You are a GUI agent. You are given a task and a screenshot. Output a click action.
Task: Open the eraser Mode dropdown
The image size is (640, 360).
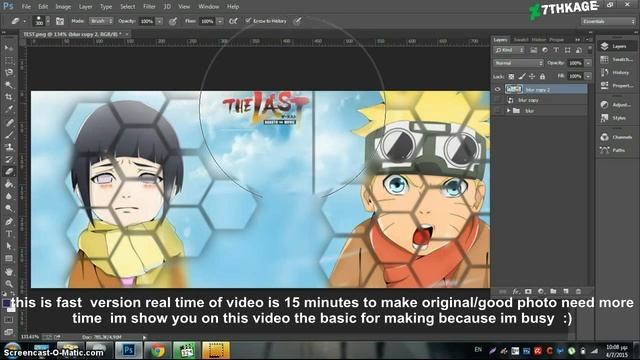pos(101,21)
